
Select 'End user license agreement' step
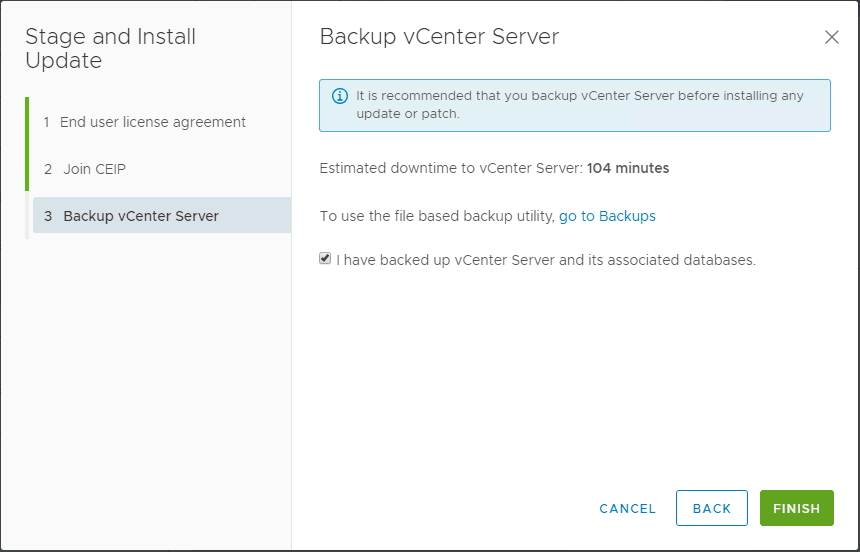152,122
